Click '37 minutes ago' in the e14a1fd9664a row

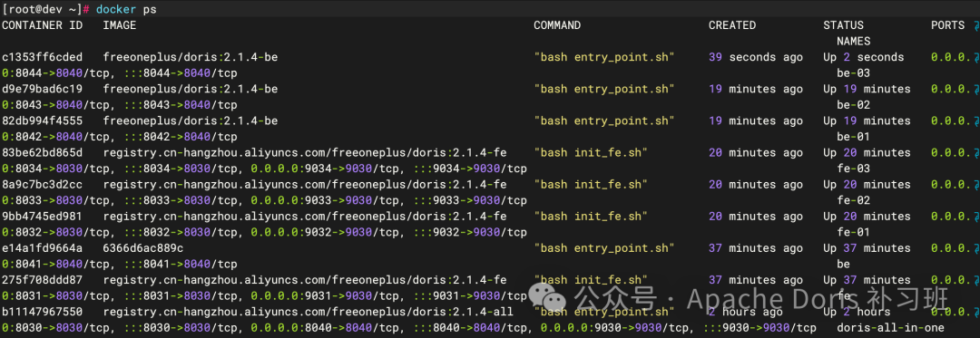(x=756, y=248)
